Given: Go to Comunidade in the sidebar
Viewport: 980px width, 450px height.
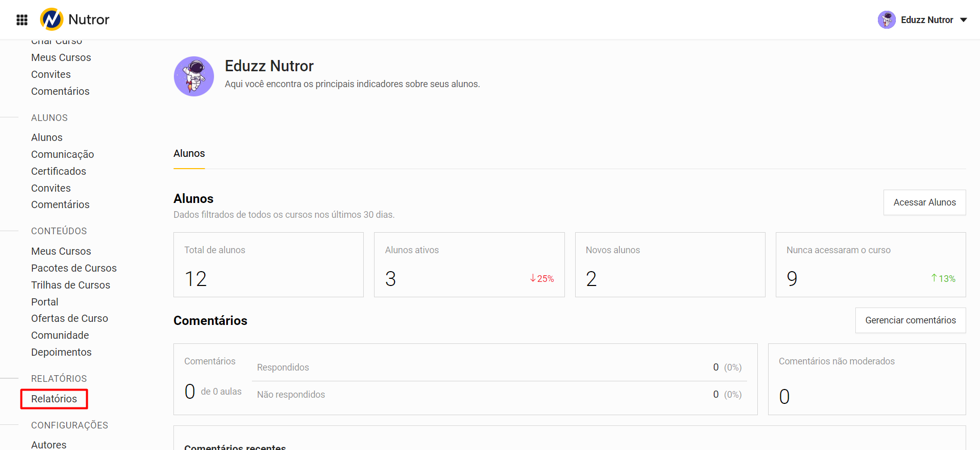Looking at the screenshot, I should [x=60, y=335].
